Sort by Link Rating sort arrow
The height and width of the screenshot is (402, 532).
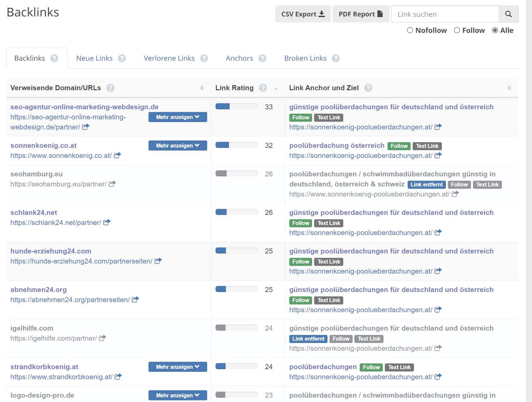276,89
